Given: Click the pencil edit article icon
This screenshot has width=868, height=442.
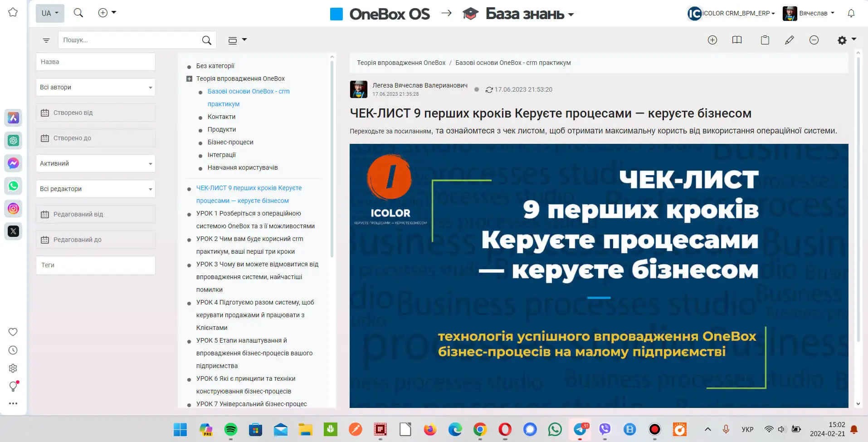Looking at the screenshot, I should 790,40.
